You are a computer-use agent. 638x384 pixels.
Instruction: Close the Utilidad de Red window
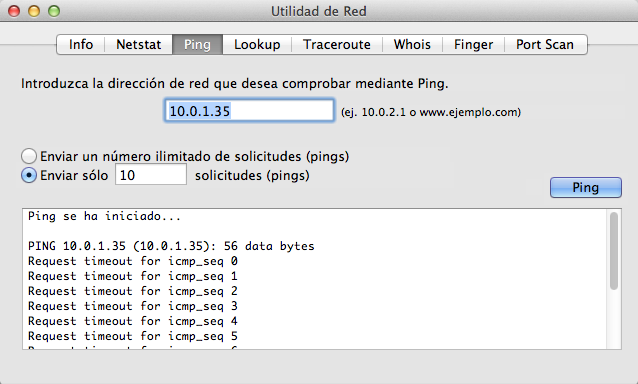pyautogui.click(x=14, y=11)
